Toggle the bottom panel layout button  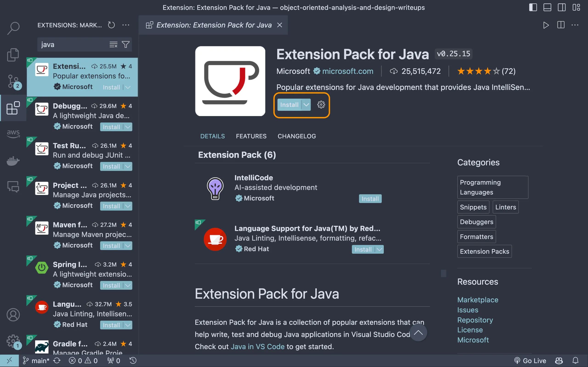coord(547,7)
